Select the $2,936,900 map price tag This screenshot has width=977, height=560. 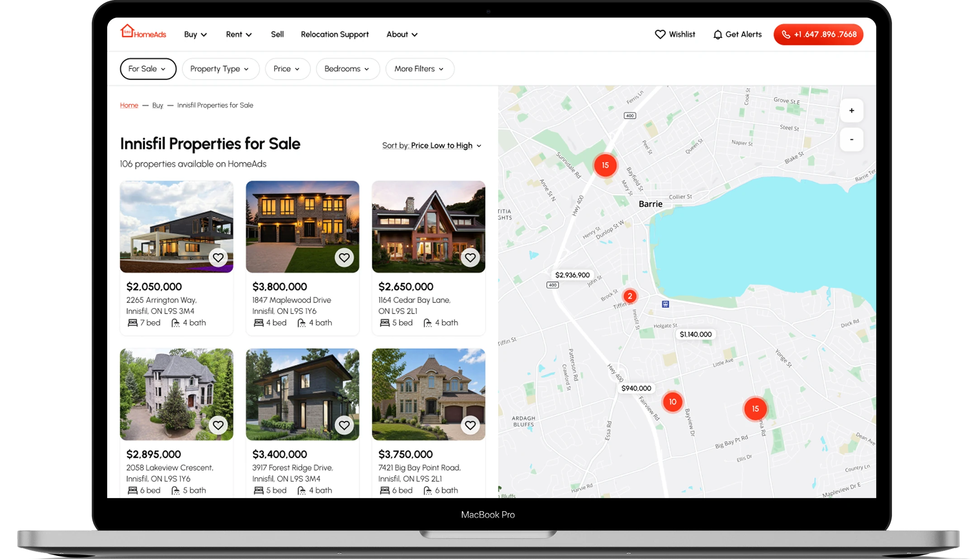(x=572, y=275)
